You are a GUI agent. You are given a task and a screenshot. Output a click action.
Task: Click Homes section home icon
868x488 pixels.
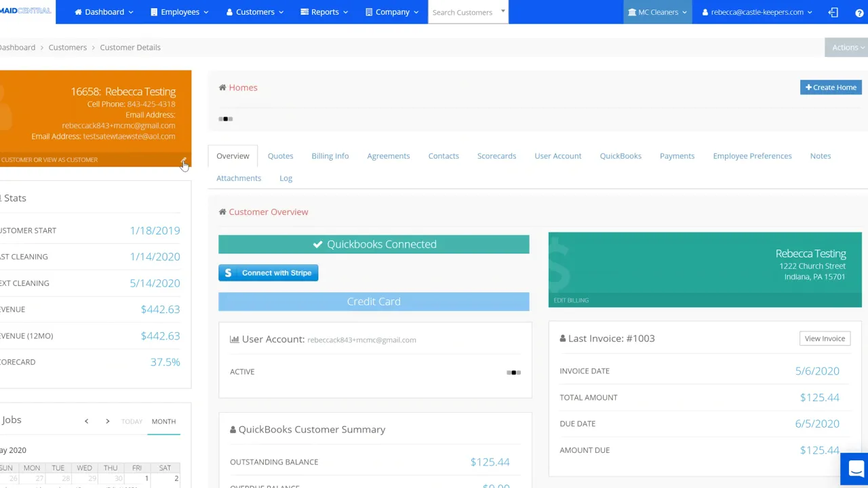pos(222,87)
